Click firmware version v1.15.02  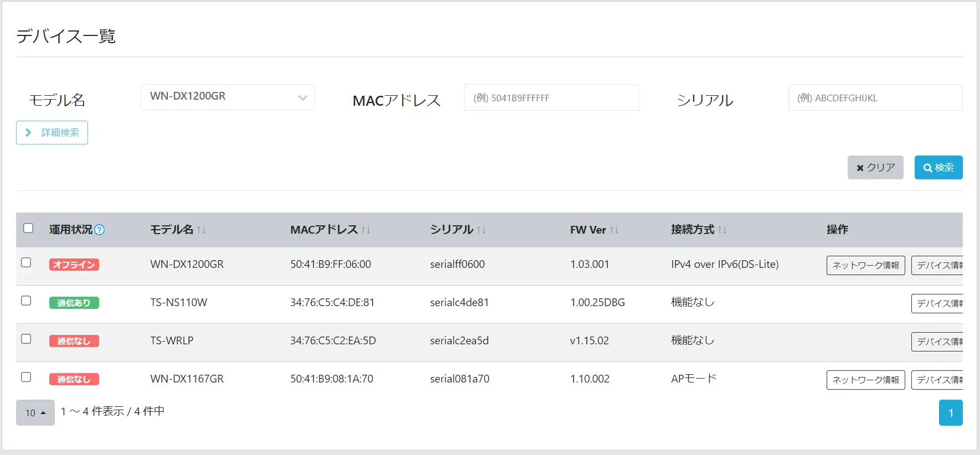590,340
